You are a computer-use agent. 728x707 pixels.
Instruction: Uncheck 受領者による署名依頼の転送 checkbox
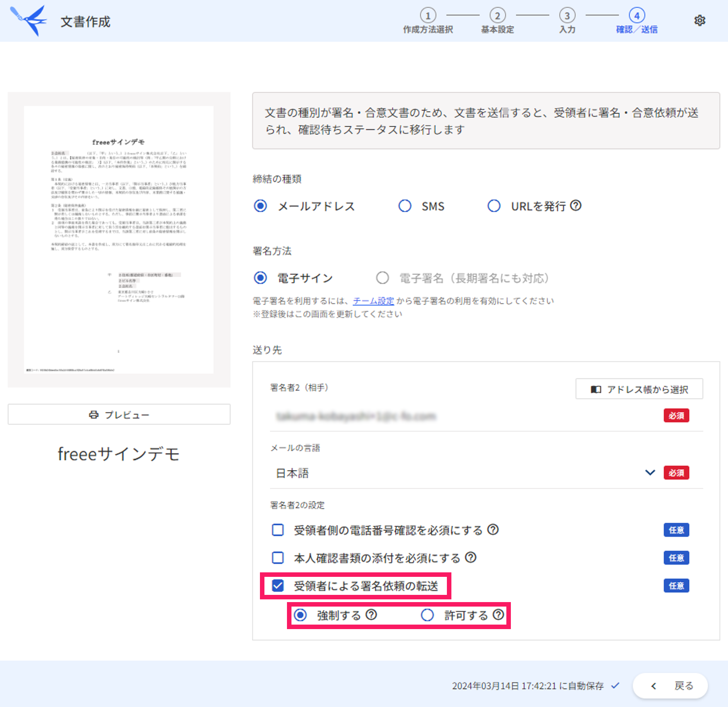[x=278, y=586]
